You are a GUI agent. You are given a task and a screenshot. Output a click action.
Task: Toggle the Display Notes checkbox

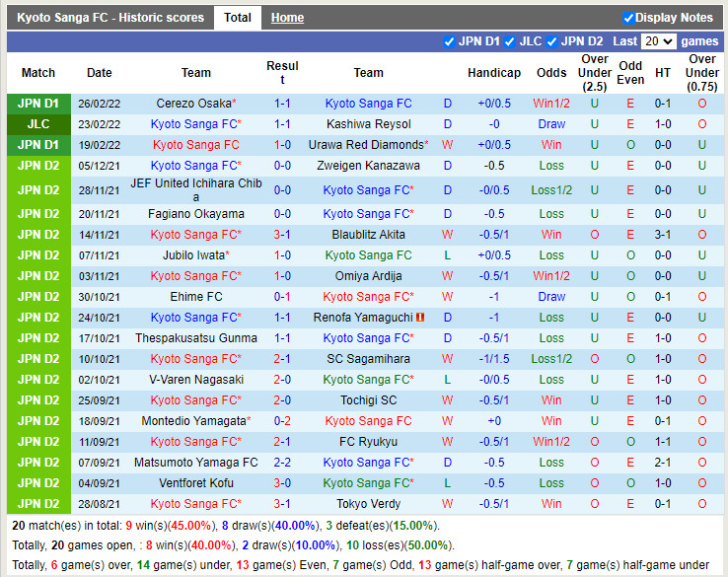pyautogui.click(x=628, y=18)
